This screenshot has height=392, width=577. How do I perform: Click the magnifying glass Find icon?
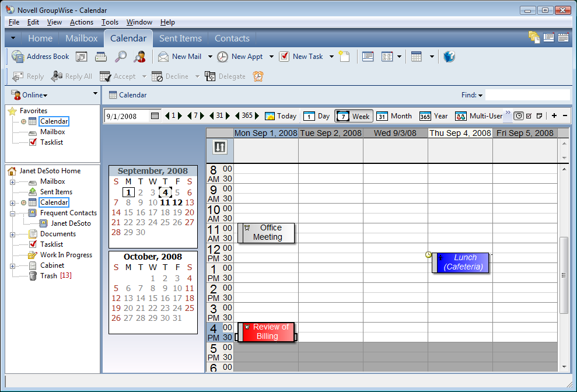[120, 57]
